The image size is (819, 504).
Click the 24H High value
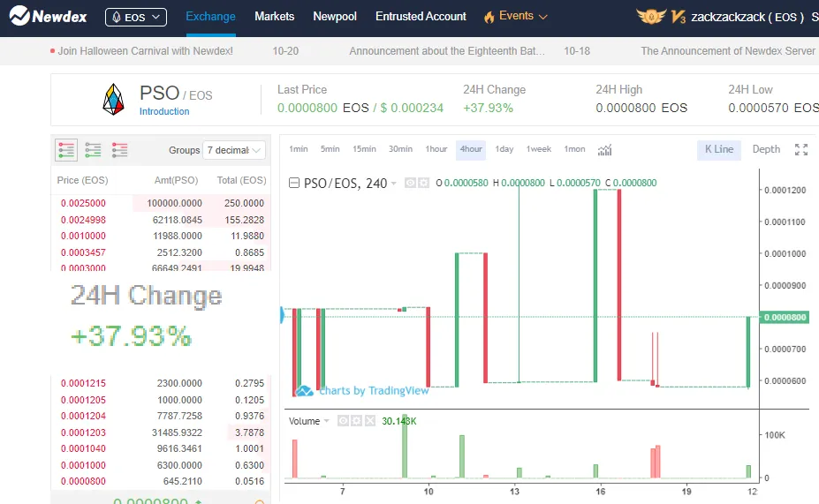click(x=641, y=108)
